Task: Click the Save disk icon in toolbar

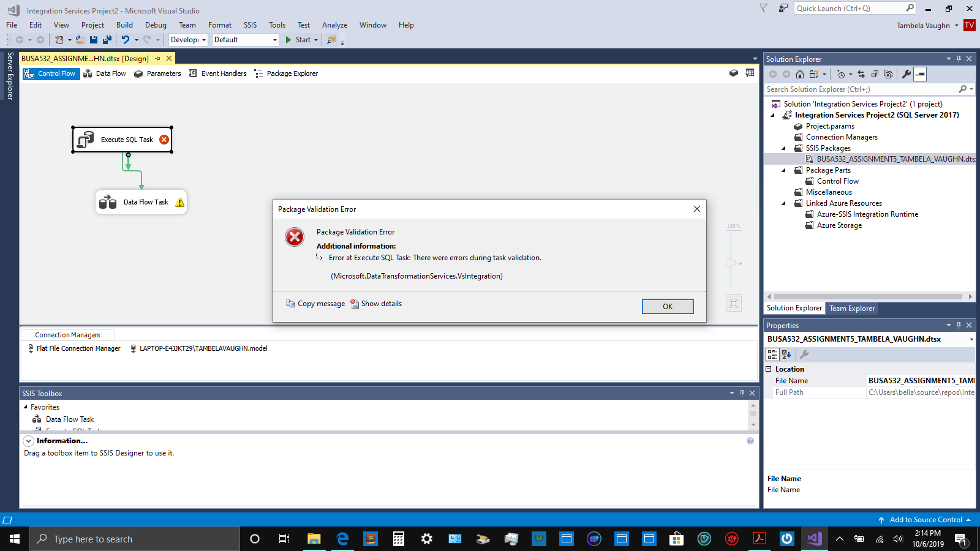Action: tap(94, 40)
